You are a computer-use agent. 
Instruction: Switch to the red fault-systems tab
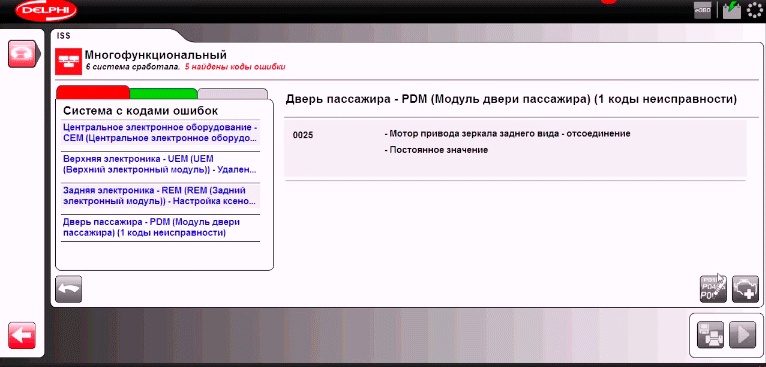(93, 93)
